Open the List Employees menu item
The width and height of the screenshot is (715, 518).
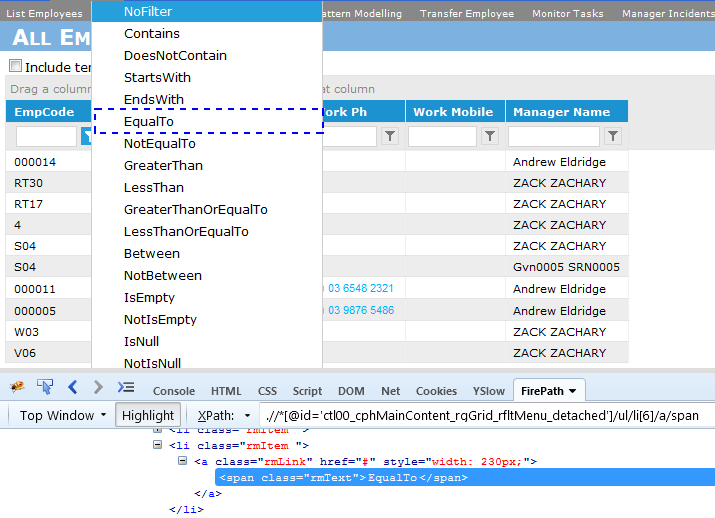44,13
